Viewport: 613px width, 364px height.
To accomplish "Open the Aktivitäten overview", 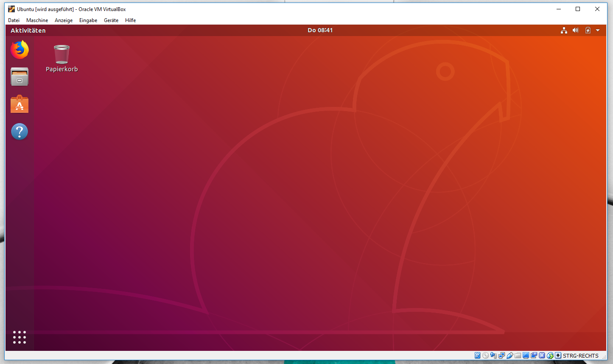I will pos(28,31).
